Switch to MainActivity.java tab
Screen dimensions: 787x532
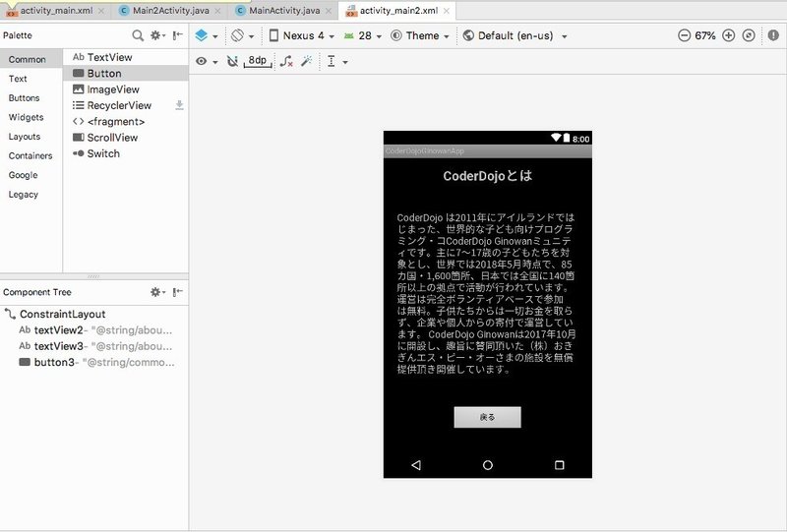pos(284,10)
